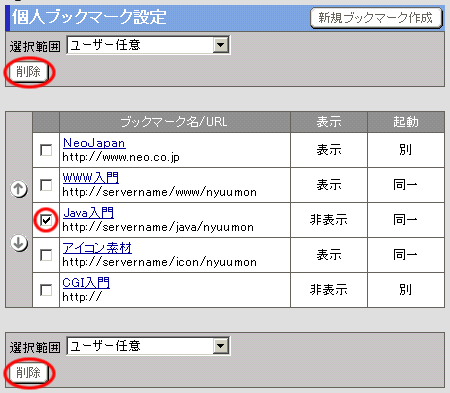
Task: Open the top 選択範囲 dropdown
Action: click(x=148, y=45)
